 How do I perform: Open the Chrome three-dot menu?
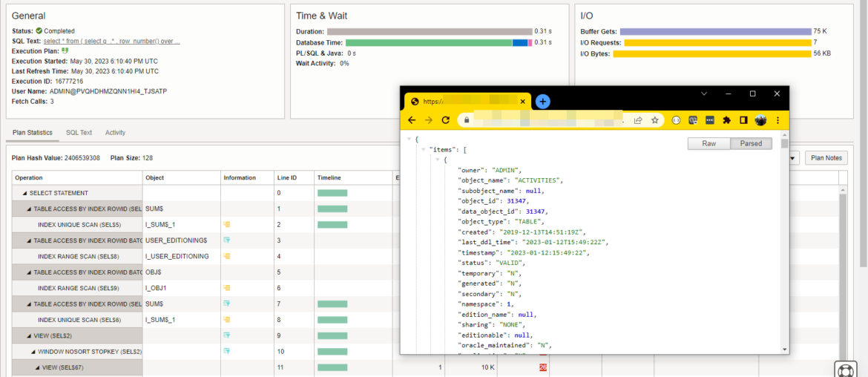click(x=777, y=120)
